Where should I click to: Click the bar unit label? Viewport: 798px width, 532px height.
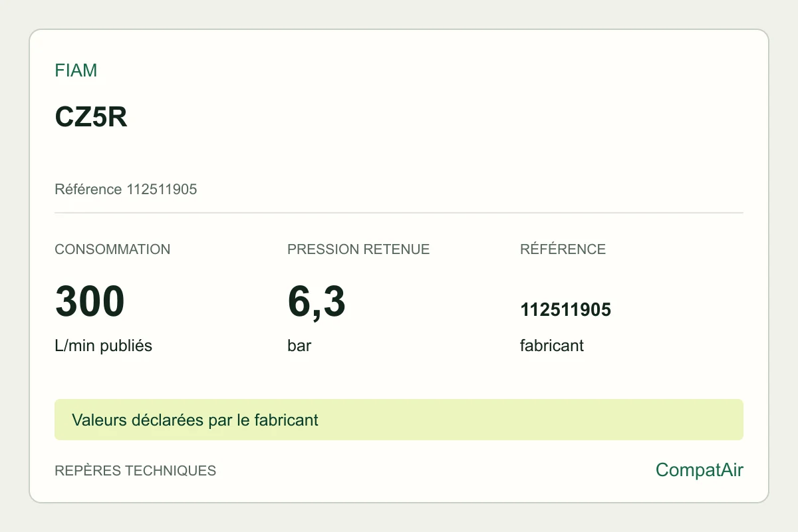[x=299, y=346]
